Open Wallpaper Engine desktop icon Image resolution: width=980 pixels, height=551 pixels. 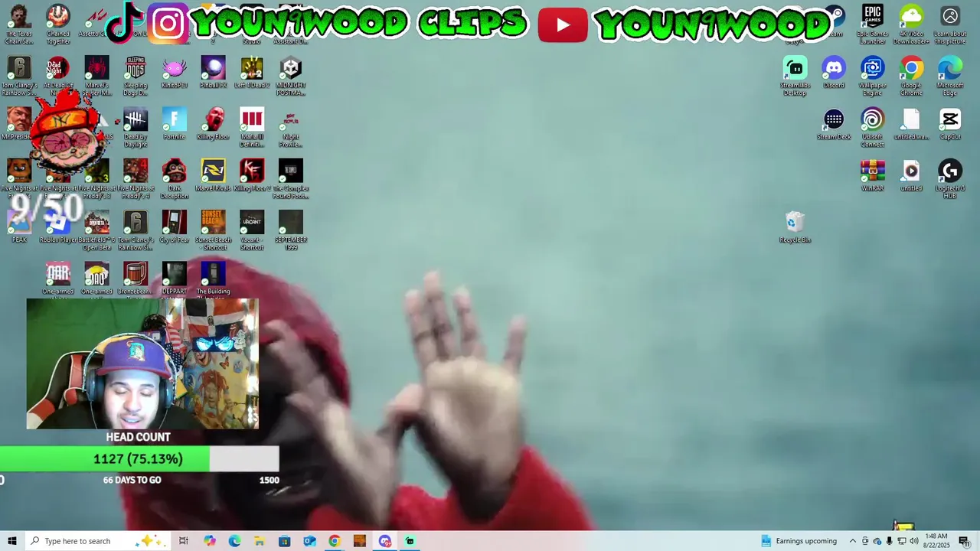click(x=872, y=76)
